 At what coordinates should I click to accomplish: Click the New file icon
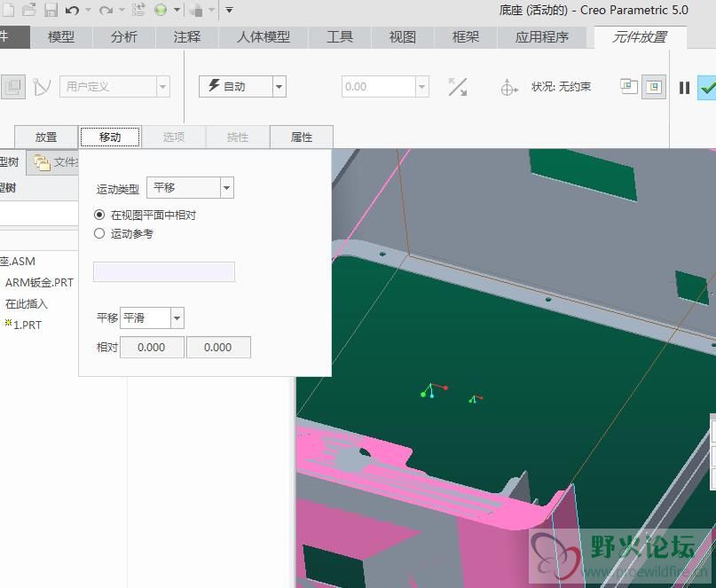tap(8, 9)
